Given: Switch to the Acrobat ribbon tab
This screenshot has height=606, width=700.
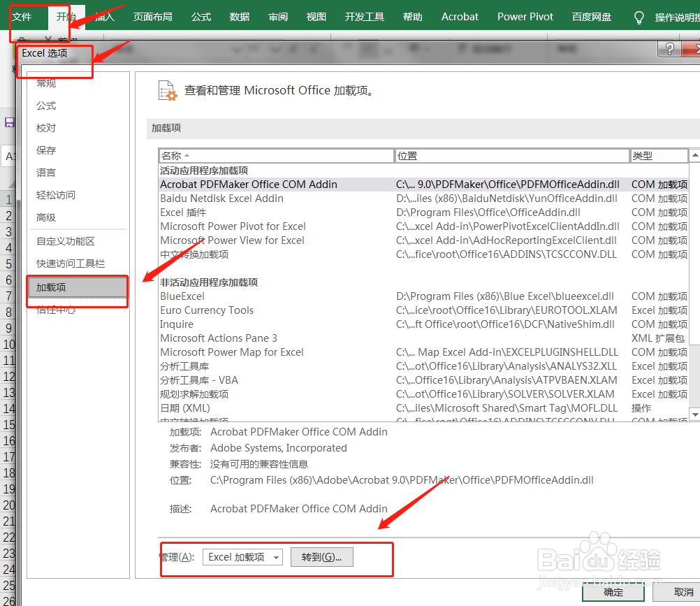Looking at the screenshot, I should click(460, 17).
